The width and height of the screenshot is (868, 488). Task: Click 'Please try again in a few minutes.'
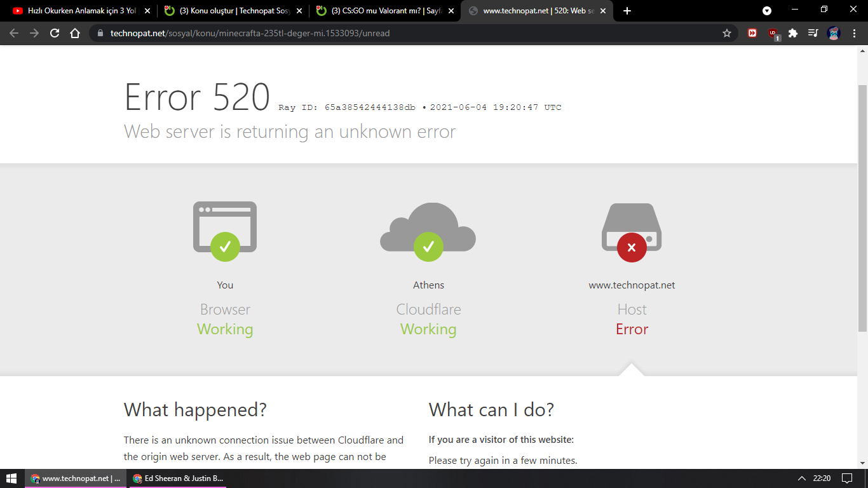(x=503, y=461)
